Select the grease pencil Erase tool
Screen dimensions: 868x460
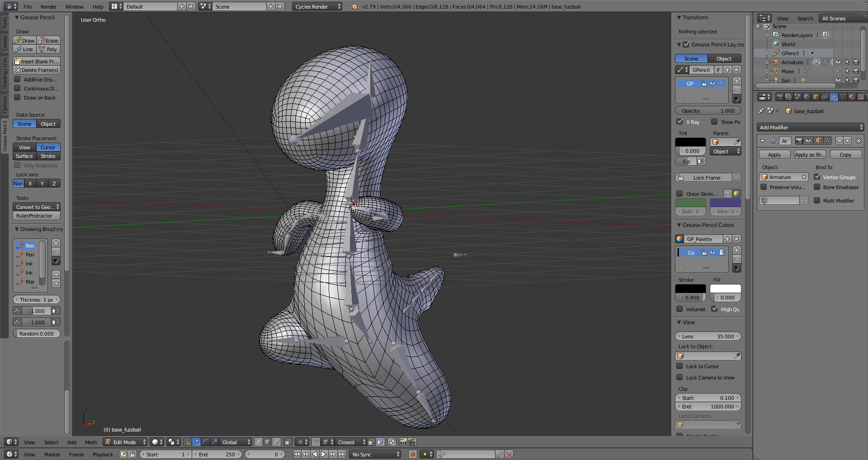click(48, 40)
